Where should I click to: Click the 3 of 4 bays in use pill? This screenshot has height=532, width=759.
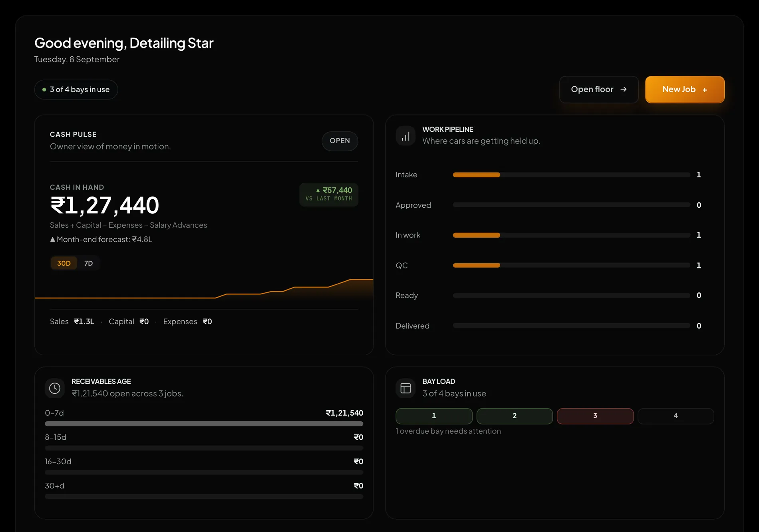[76, 89]
